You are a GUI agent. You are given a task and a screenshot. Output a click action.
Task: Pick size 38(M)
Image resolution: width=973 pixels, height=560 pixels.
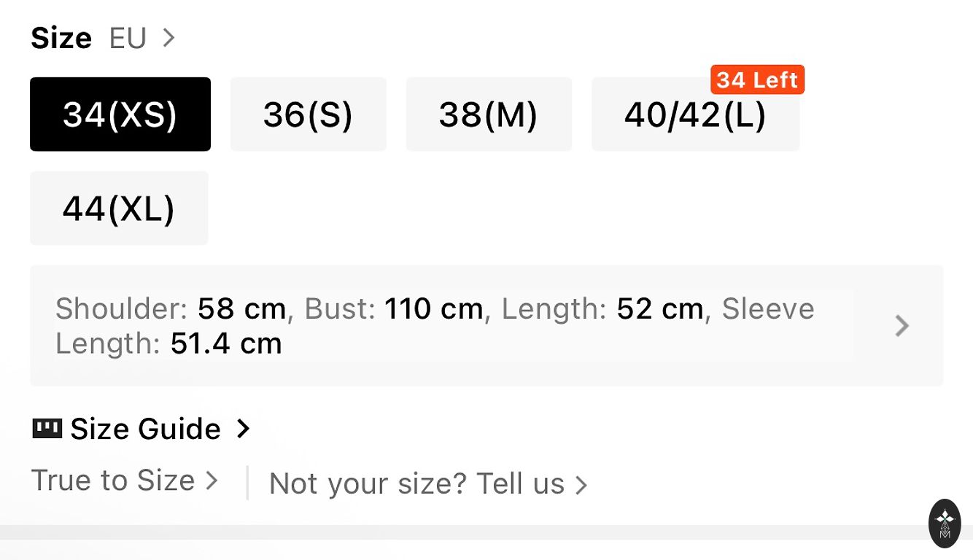pyautogui.click(x=488, y=114)
